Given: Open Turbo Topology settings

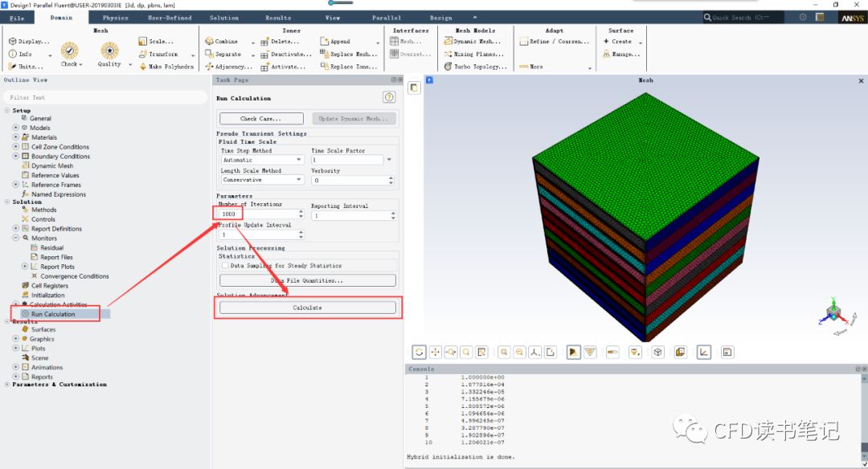Looking at the screenshot, I should click(475, 67).
